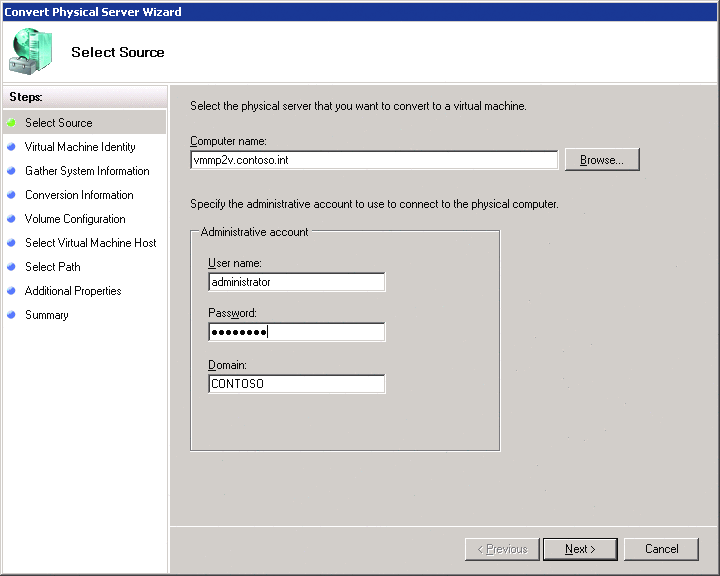Click Browse to find a computer
This screenshot has height=576, width=720.
(x=602, y=160)
